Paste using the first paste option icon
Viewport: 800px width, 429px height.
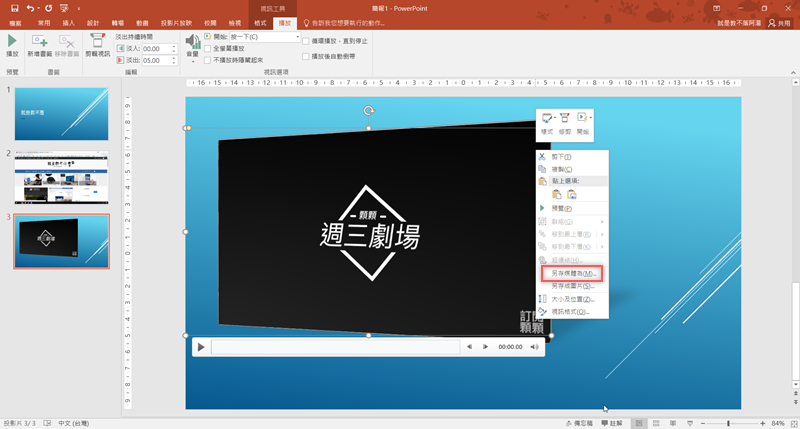click(557, 194)
